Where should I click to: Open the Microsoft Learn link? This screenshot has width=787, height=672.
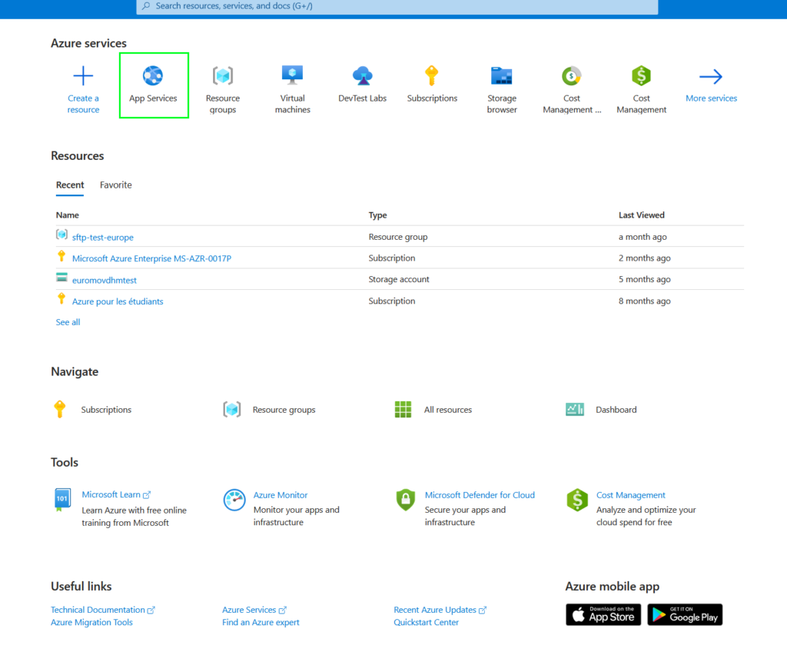pyautogui.click(x=116, y=494)
